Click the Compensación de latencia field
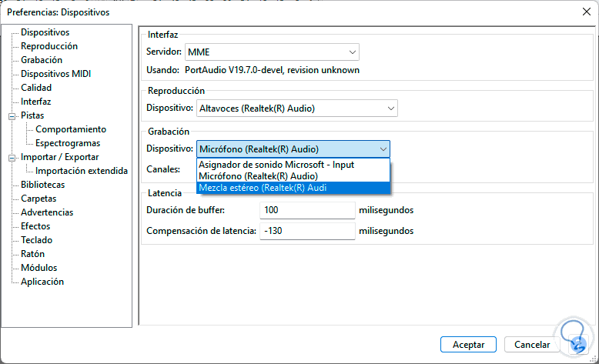Image resolution: width=599 pixels, height=364 pixels. (306, 231)
